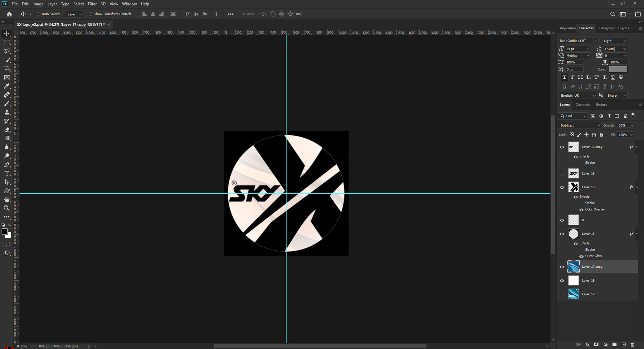Open the Filter menu
This screenshot has height=349, width=644.
pyautogui.click(x=92, y=4)
